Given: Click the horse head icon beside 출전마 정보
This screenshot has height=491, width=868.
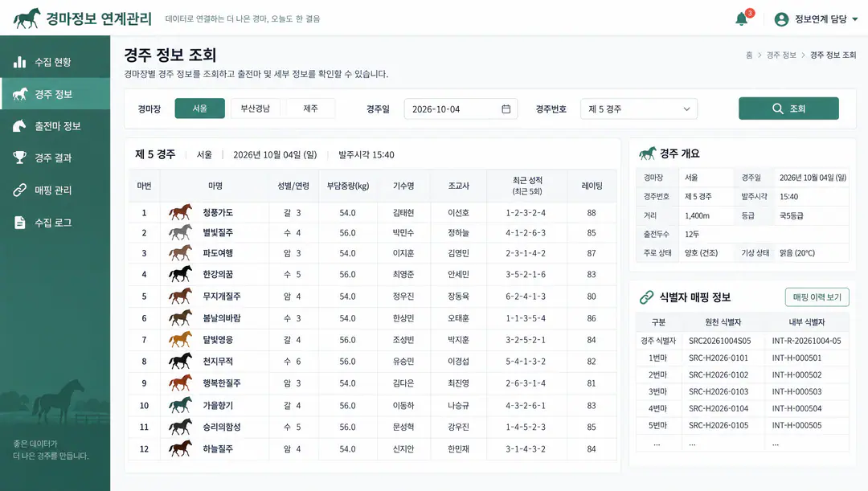Looking at the screenshot, I should coord(19,126).
